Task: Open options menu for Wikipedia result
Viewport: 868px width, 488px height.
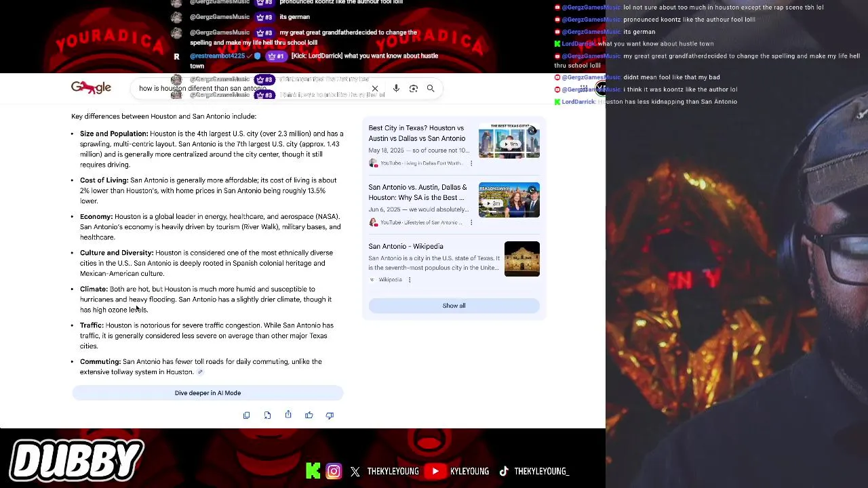Action: click(x=410, y=280)
